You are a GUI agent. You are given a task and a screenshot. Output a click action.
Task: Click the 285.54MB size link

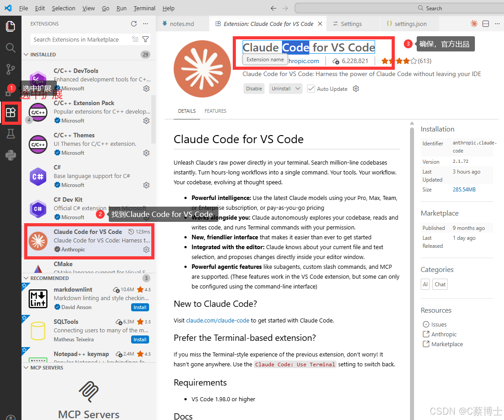(x=464, y=190)
